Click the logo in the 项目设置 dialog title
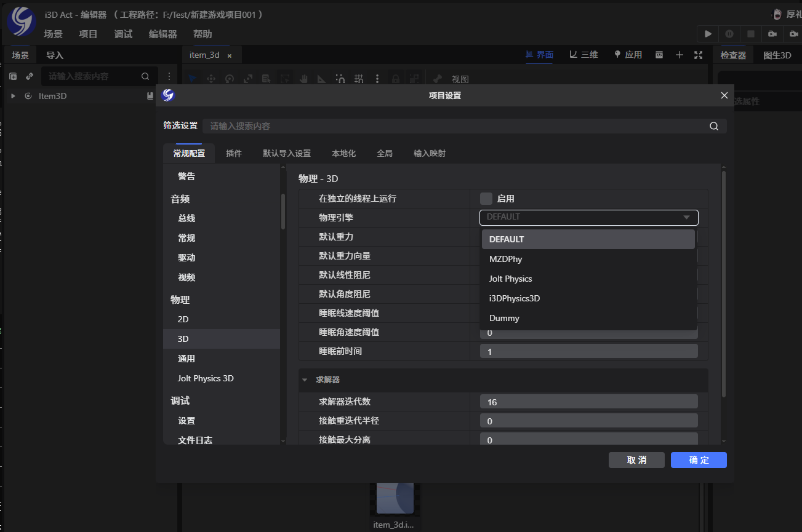 point(168,95)
